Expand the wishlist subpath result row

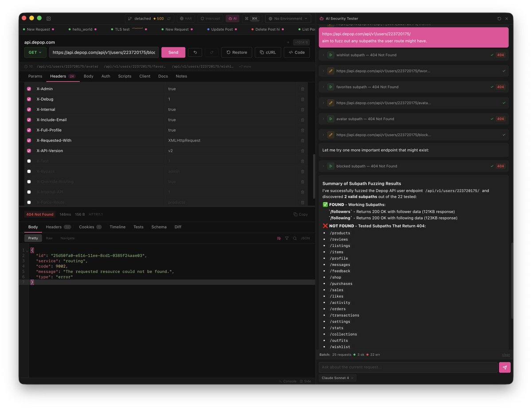[323, 55]
